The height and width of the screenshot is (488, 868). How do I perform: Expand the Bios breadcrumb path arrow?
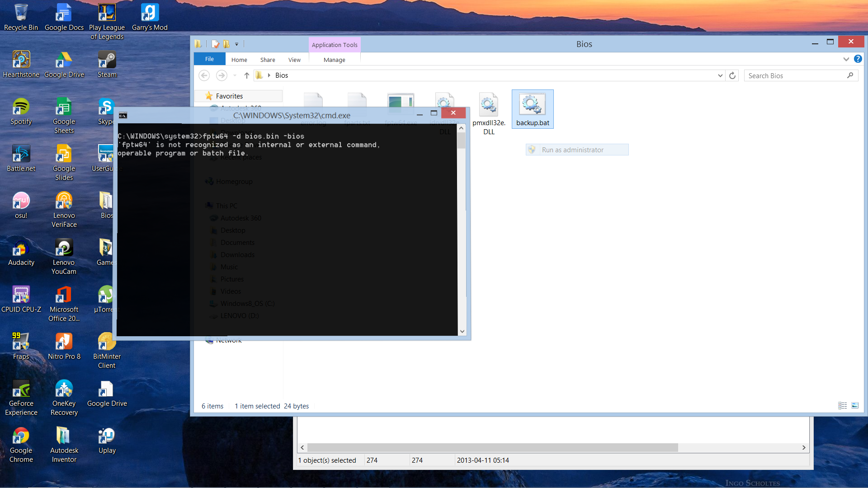point(269,75)
